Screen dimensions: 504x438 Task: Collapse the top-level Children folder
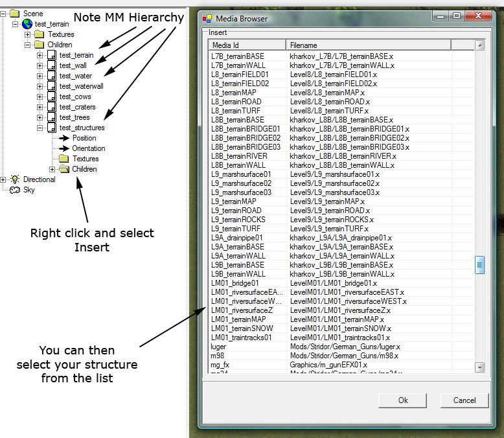[x=27, y=45]
